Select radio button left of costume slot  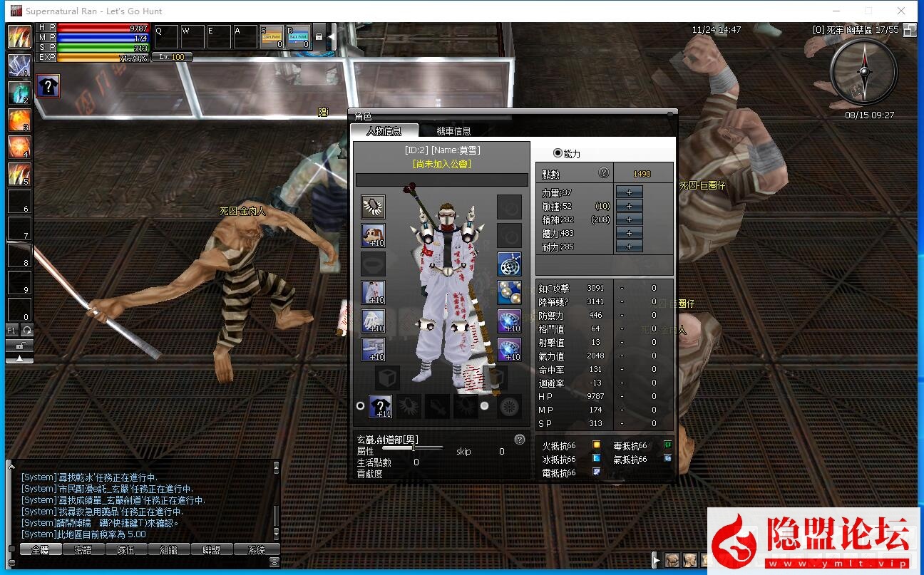[x=360, y=406]
